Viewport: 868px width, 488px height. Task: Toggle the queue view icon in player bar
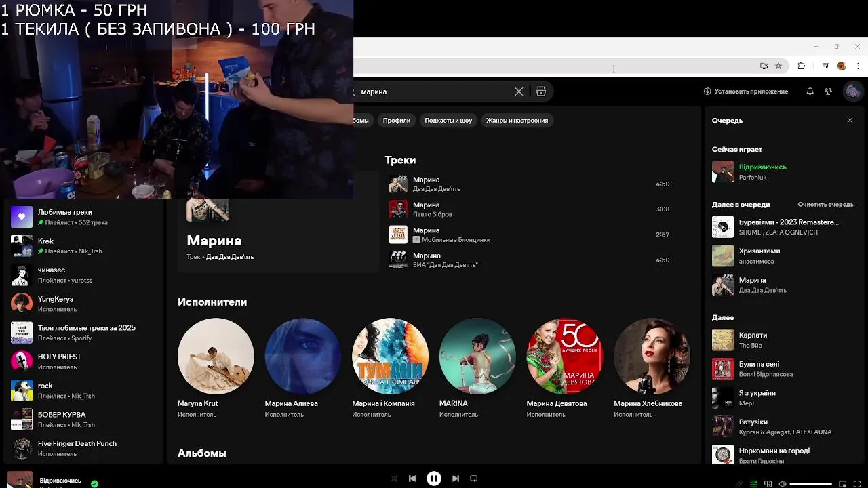tap(753, 484)
